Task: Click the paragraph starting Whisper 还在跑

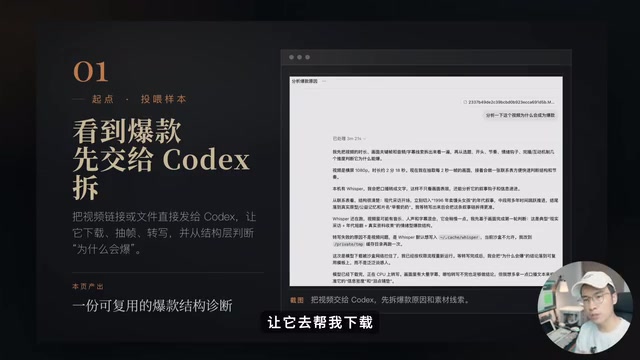Action: point(445,222)
